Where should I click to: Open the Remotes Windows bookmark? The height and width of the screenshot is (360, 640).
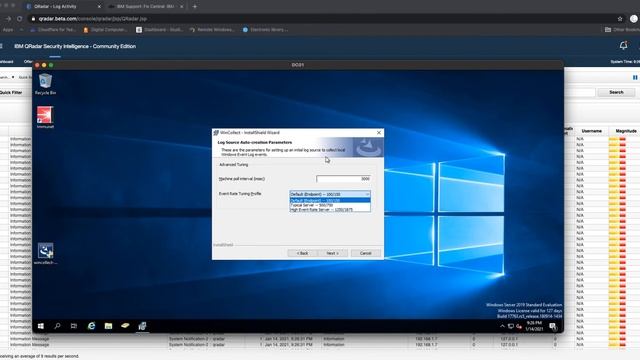[212, 30]
